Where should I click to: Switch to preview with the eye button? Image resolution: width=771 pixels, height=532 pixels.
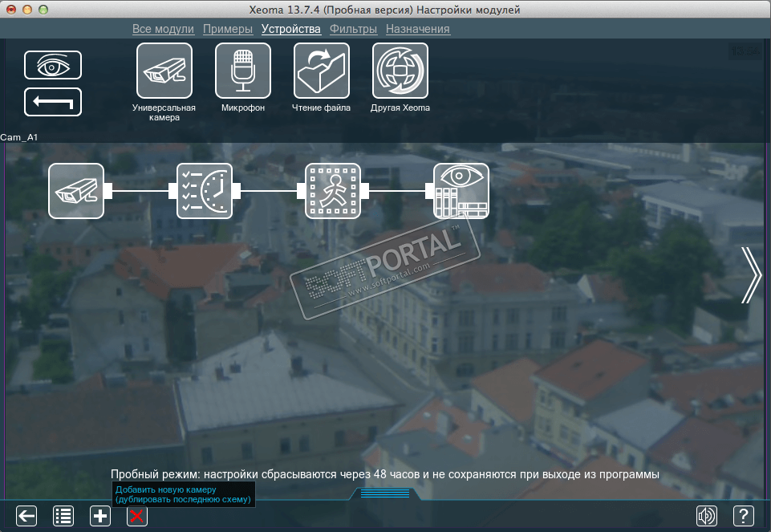53,65
